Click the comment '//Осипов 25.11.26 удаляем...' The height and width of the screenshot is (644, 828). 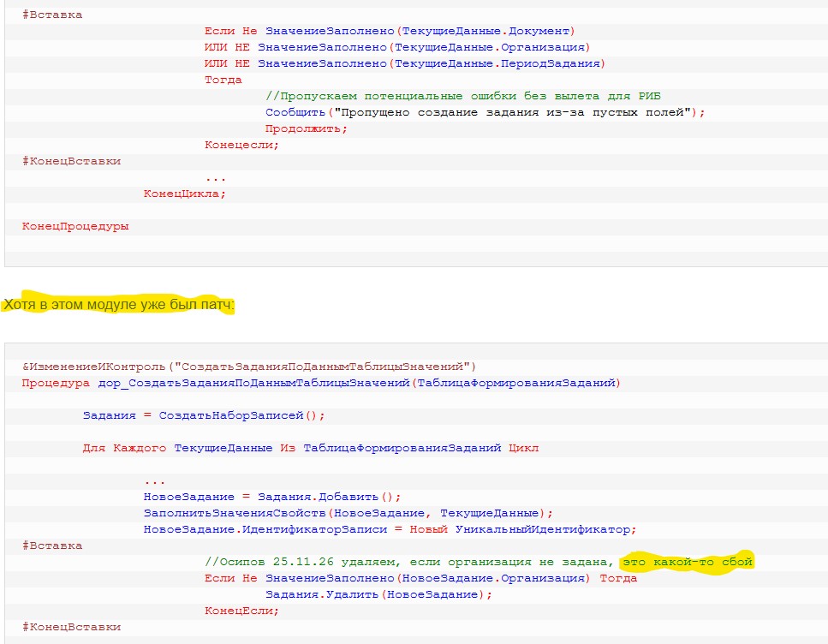click(479, 562)
